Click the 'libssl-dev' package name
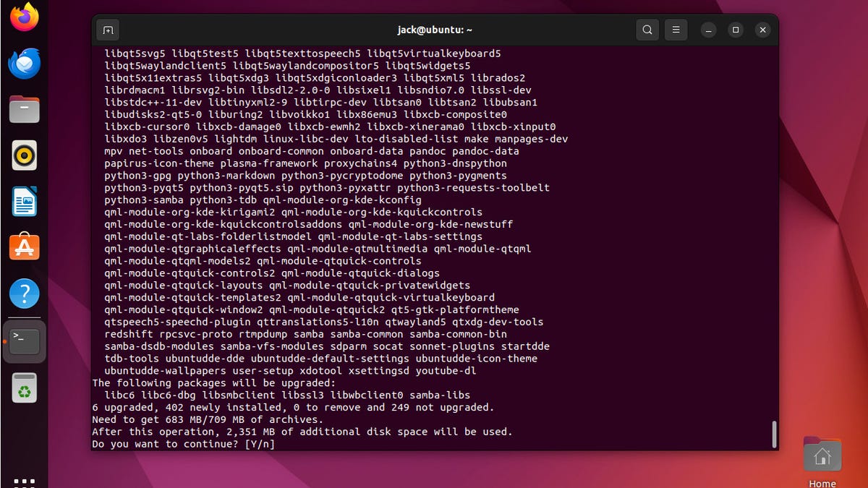The image size is (868, 488). click(x=501, y=90)
